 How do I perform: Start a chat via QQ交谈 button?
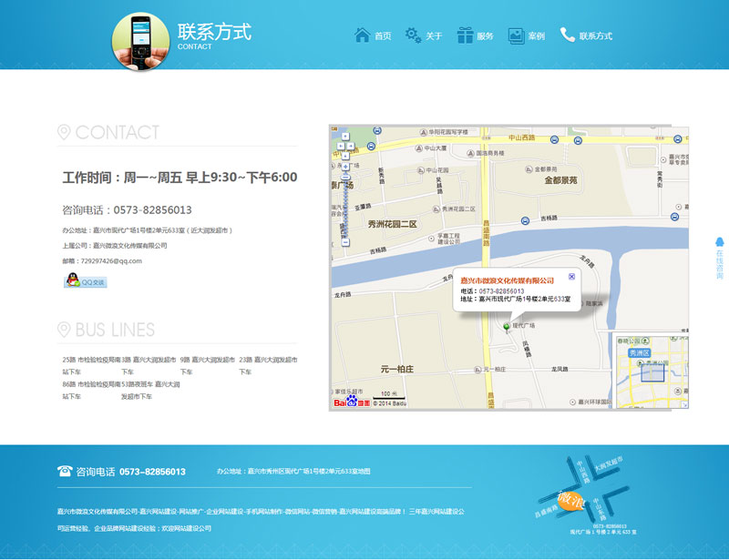coord(86,280)
